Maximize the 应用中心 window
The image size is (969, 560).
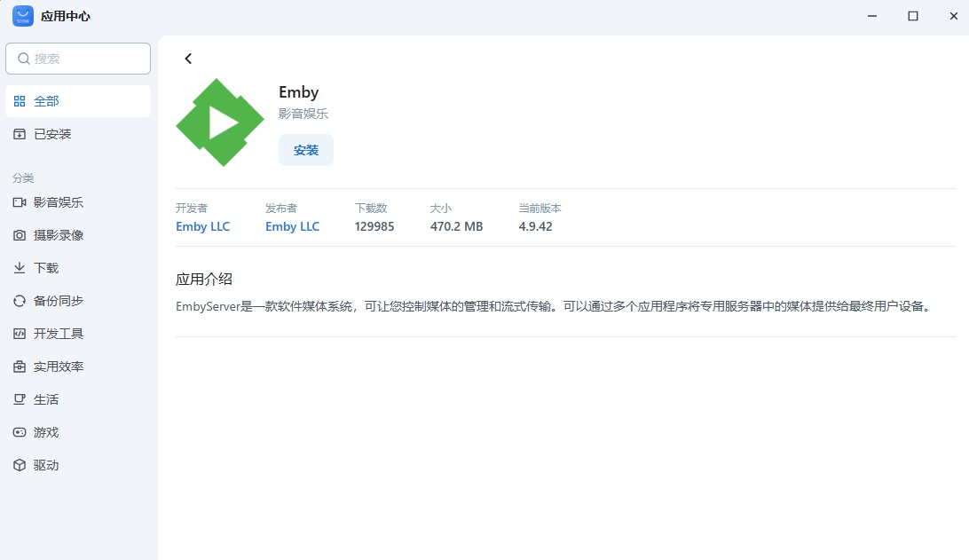pos(913,16)
